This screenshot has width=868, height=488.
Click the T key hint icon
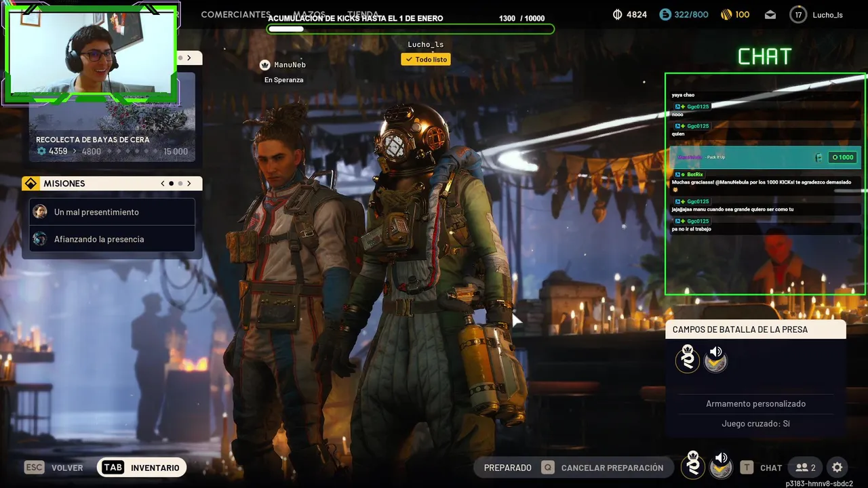coord(747,468)
